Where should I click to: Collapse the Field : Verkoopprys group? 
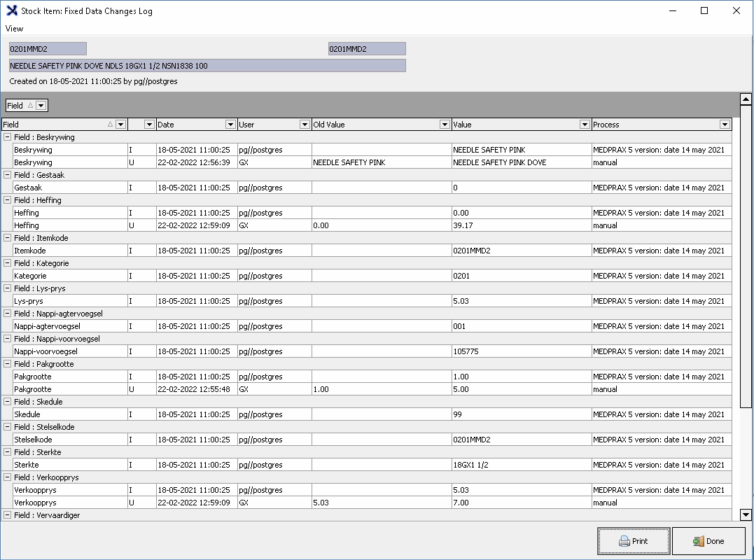[x=7, y=477]
